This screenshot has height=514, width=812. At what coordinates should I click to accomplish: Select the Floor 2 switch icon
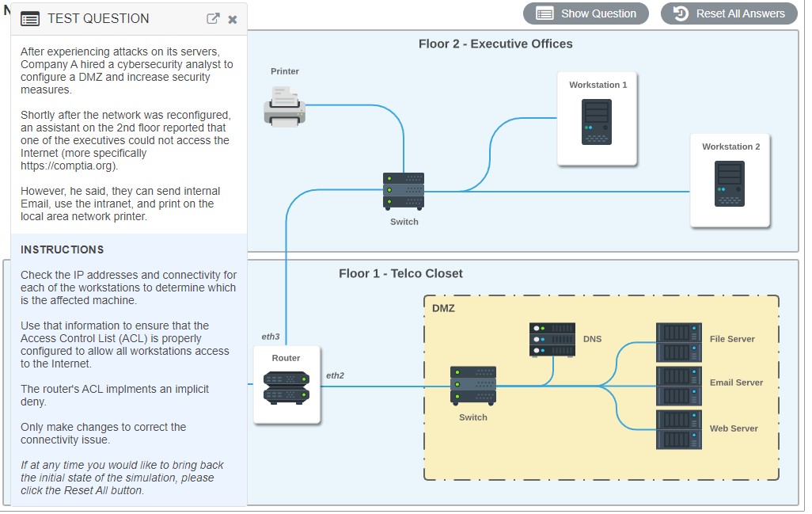(x=404, y=192)
